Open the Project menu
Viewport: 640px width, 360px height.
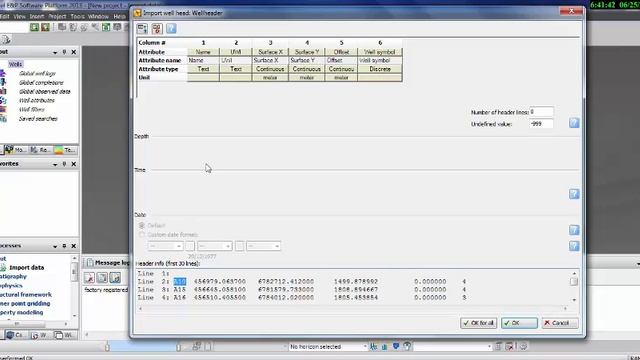coord(57,17)
